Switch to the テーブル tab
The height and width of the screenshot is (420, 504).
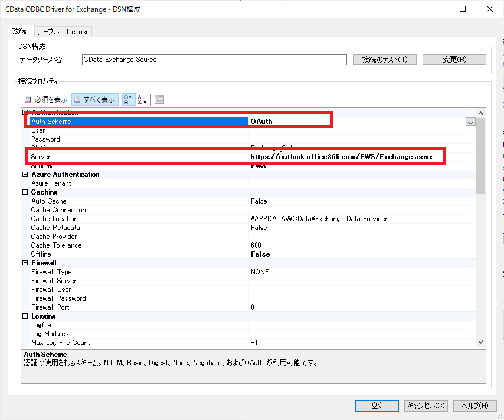(48, 32)
